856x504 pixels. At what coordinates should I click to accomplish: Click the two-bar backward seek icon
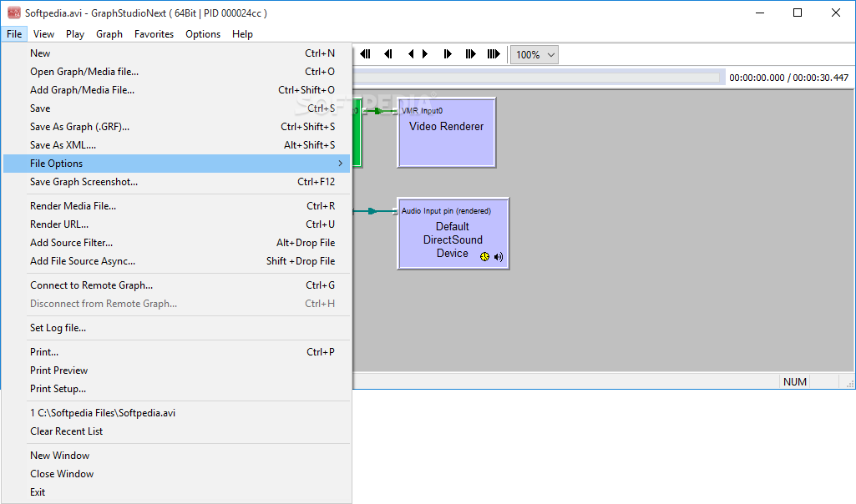(365, 54)
